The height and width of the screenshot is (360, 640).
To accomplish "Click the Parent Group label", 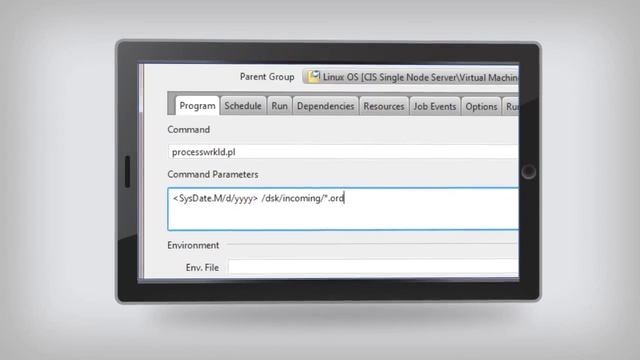I will pos(267,77).
